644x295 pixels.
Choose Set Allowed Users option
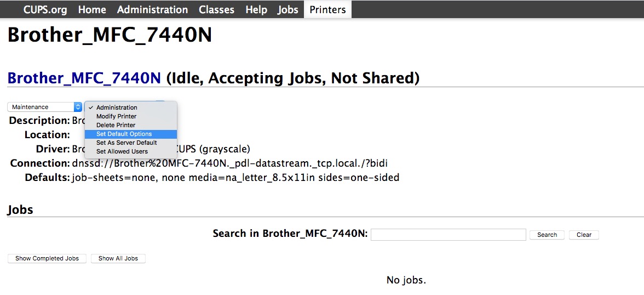pos(122,151)
